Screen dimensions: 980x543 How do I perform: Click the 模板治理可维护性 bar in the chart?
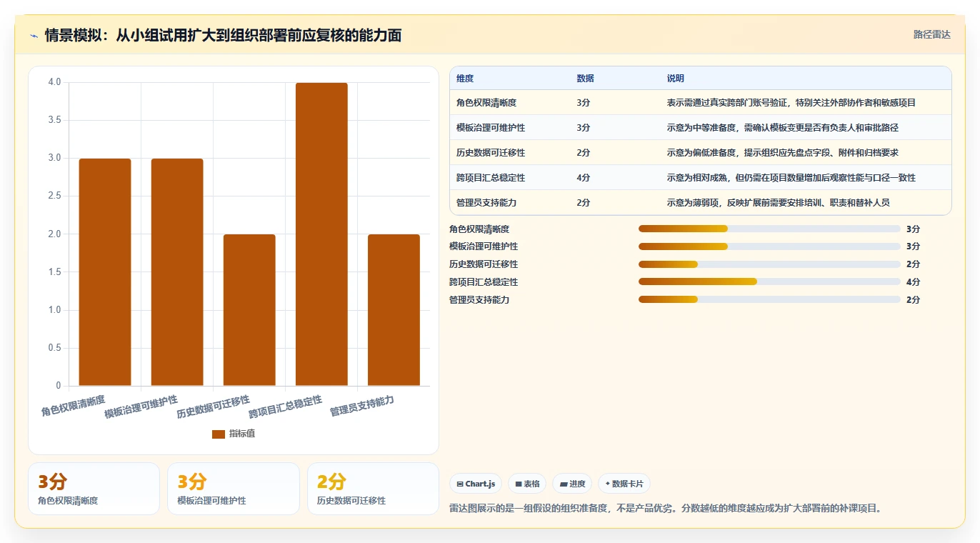177,272
